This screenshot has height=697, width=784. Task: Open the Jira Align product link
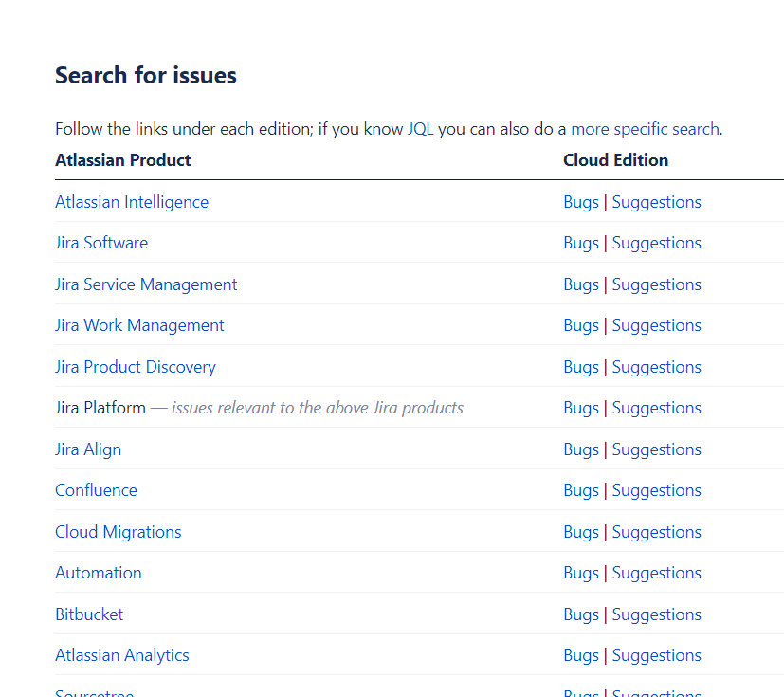[x=88, y=449]
